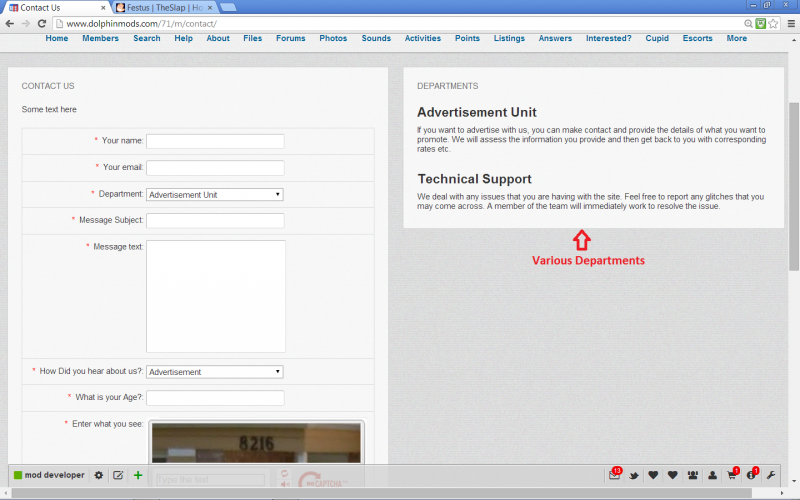The height and width of the screenshot is (500, 800).
Task: Click the green plus icon in bottom toolbar
Action: point(138,475)
